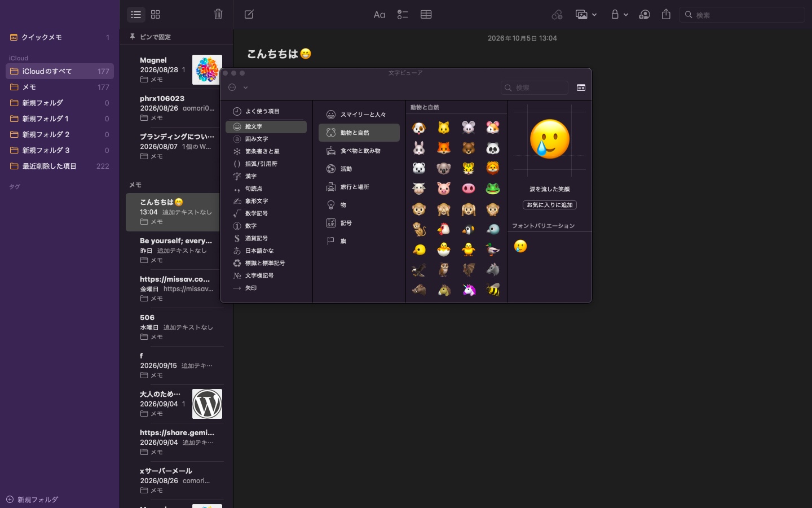Image resolution: width=812 pixels, height=508 pixels.
Task: Create a new note with compose icon
Action: pyautogui.click(x=249, y=15)
